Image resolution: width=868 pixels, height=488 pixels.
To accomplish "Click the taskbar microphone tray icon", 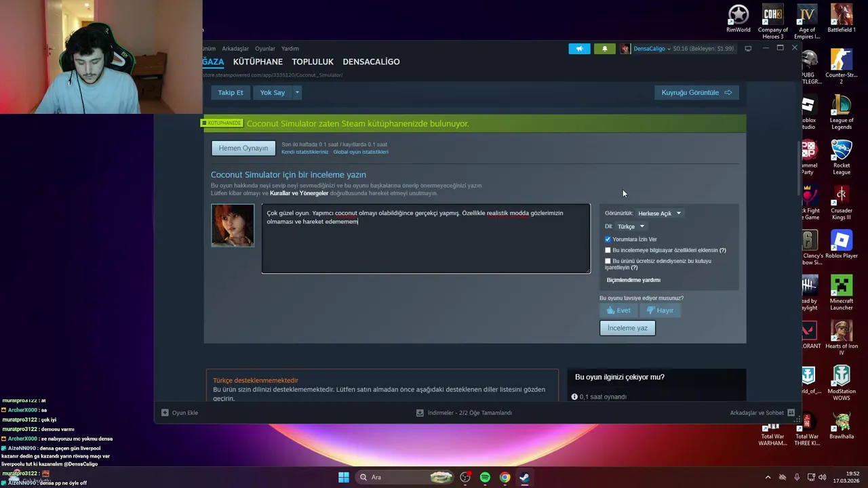I will tap(797, 477).
